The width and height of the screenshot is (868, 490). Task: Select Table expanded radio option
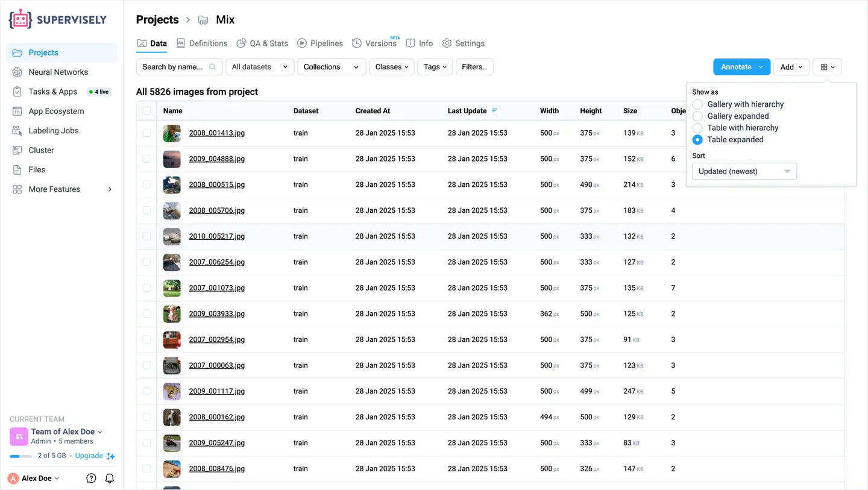(x=697, y=140)
